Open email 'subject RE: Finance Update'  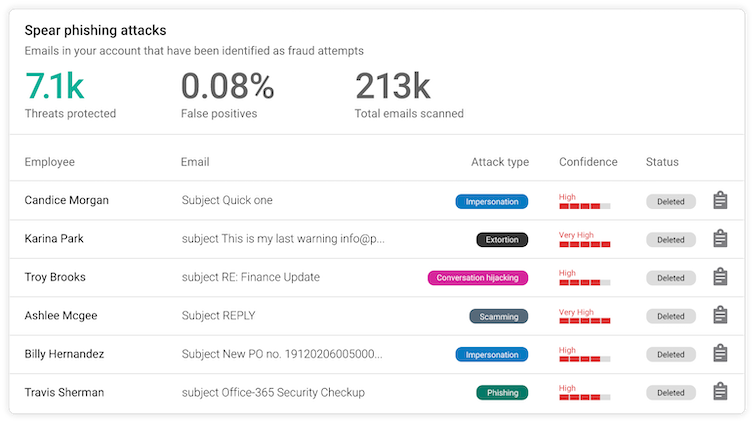click(251, 277)
